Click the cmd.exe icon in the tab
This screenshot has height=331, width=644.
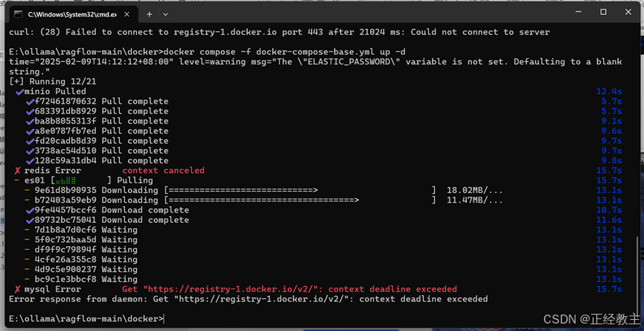(18, 14)
